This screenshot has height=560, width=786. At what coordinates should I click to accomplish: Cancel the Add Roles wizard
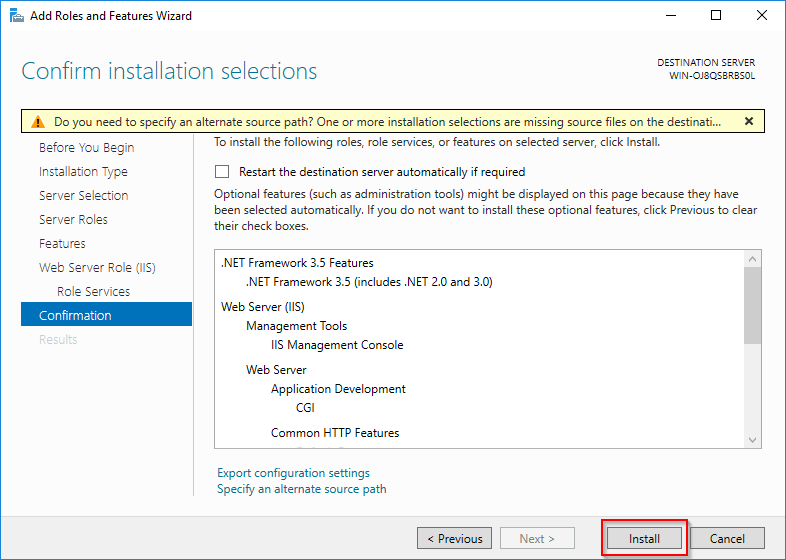click(x=727, y=539)
